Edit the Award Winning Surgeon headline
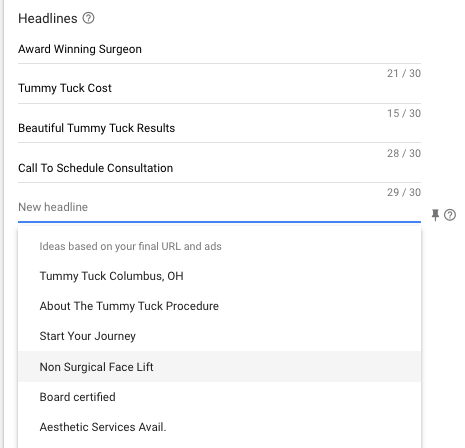 coord(219,49)
